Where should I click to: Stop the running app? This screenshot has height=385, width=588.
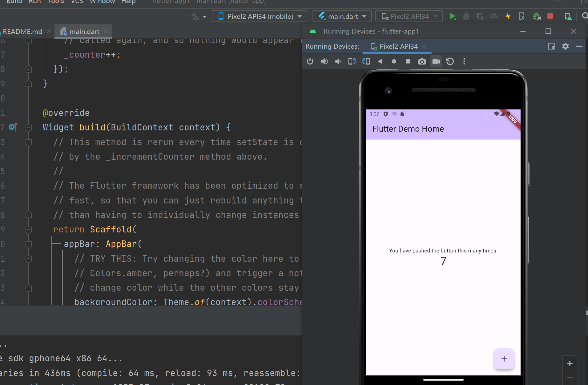550,16
